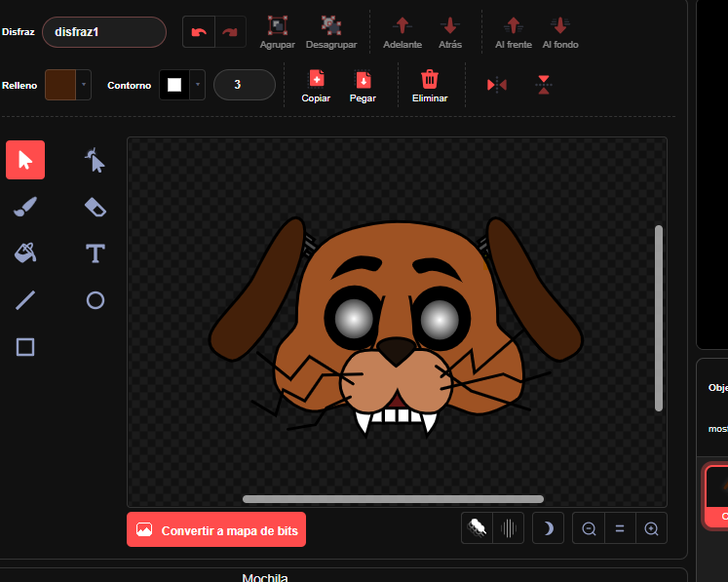This screenshot has height=582, width=728.
Task: Click the dog's left glowing eye
Action: tap(354, 319)
